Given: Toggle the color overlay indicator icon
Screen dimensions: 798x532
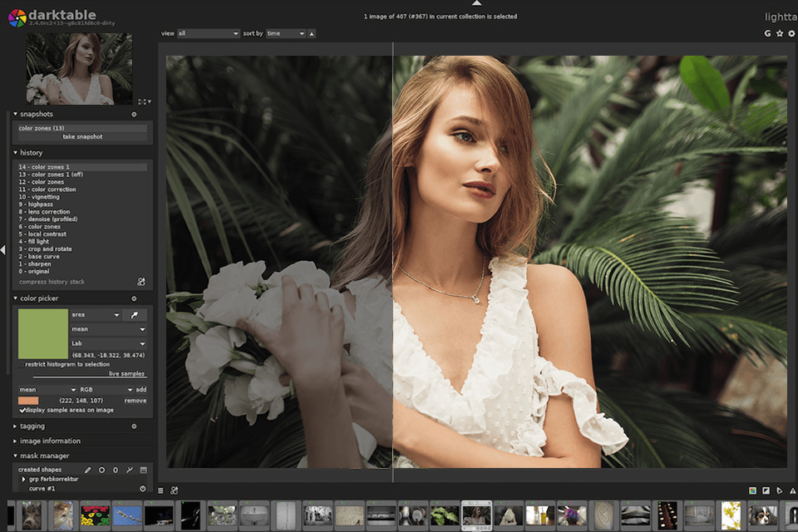Looking at the screenshot, I should [x=753, y=490].
